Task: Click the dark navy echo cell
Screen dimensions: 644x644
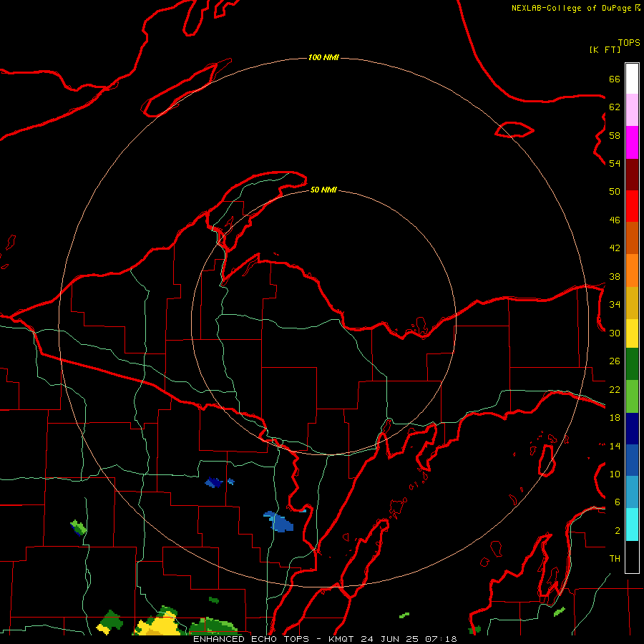Action: coord(214,482)
